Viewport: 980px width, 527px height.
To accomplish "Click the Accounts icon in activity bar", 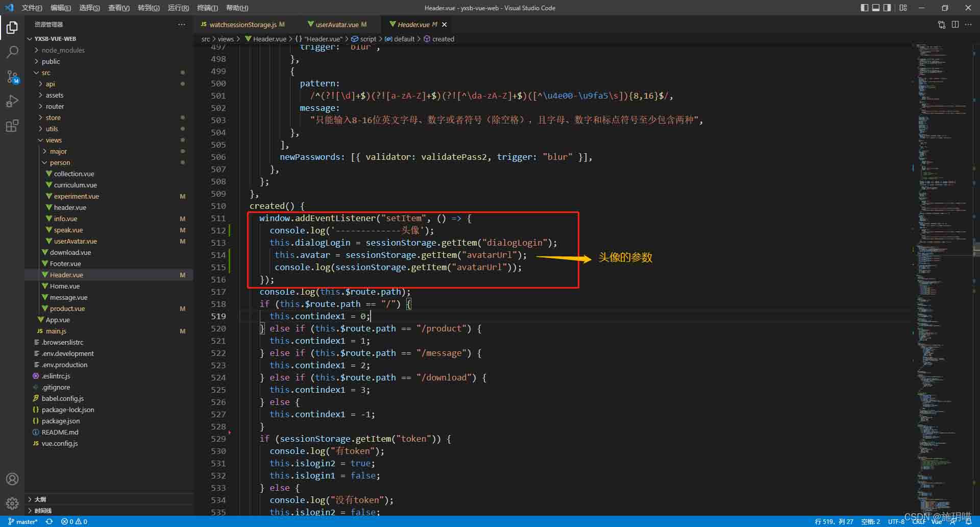I will click(x=12, y=479).
